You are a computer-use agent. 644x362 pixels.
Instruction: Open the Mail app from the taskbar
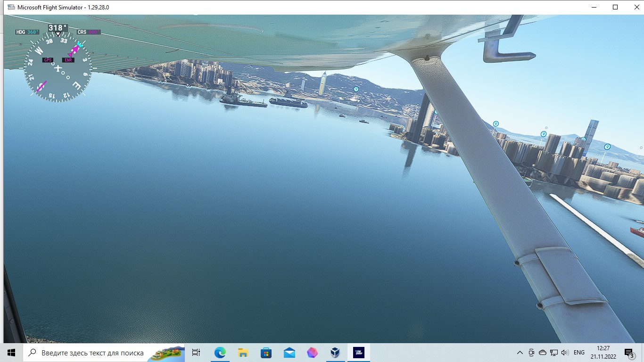point(289,353)
